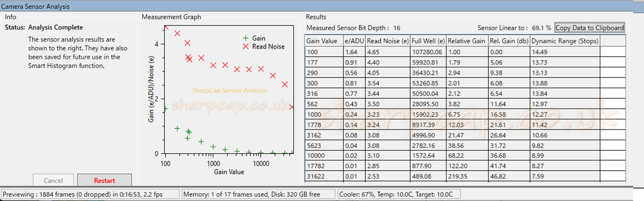Click full well 15902.23 cell

click(x=428, y=115)
